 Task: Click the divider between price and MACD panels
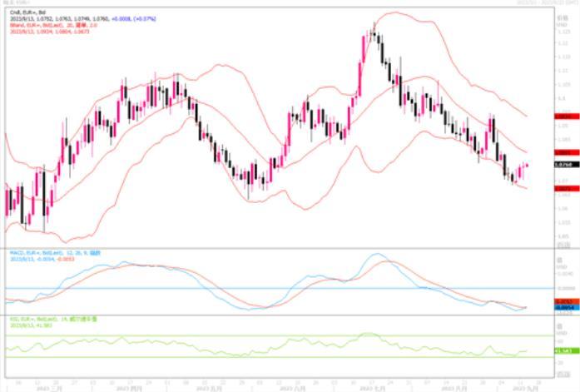275,248
